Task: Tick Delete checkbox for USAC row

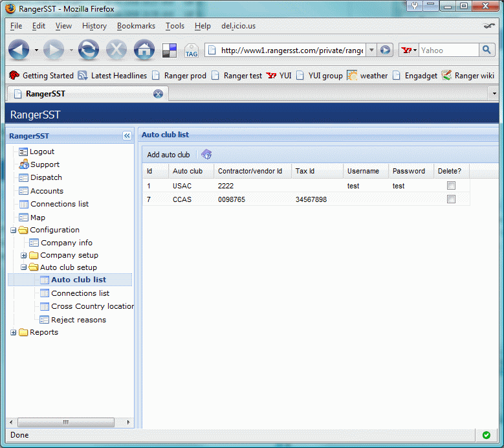Action: pyautogui.click(x=451, y=186)
